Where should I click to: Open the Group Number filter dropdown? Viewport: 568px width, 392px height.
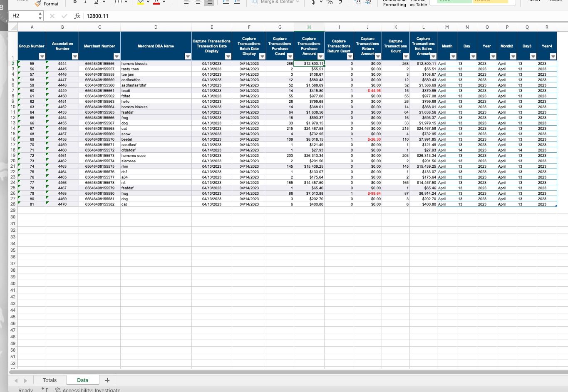(42, 57)
